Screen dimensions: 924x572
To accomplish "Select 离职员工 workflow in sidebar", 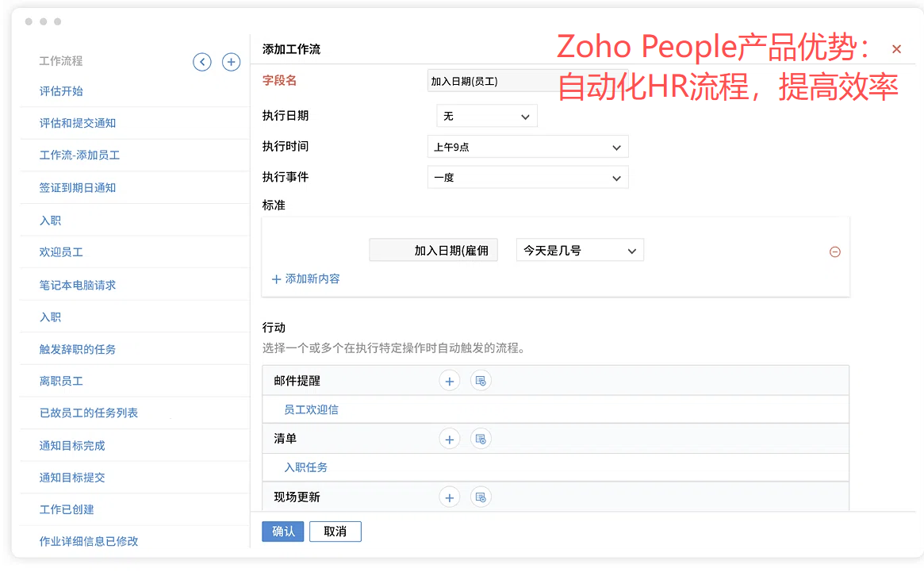I will pos(61,382).
